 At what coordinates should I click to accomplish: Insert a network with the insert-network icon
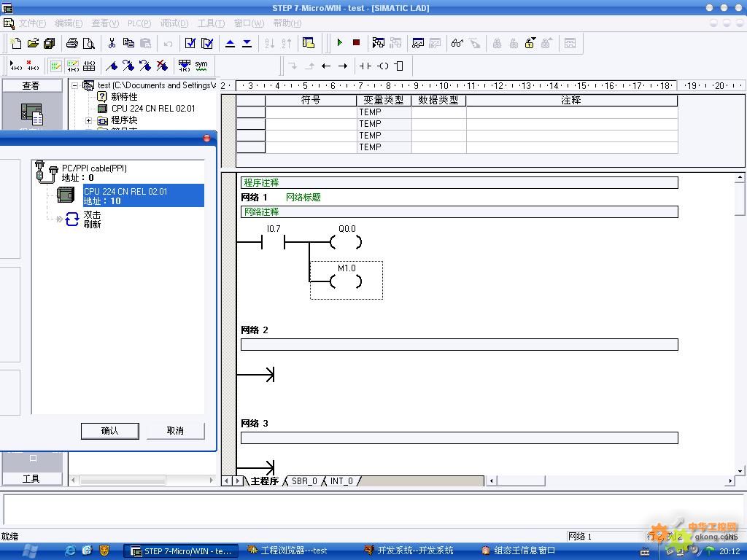16,65
